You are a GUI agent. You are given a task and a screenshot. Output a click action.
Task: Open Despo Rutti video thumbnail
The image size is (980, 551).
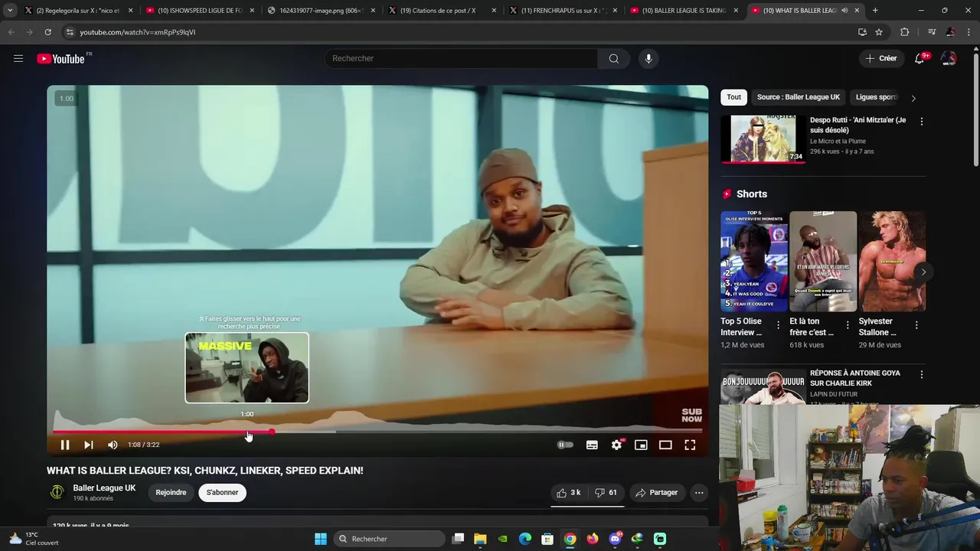pyautogui.click(x=763, y=139)
